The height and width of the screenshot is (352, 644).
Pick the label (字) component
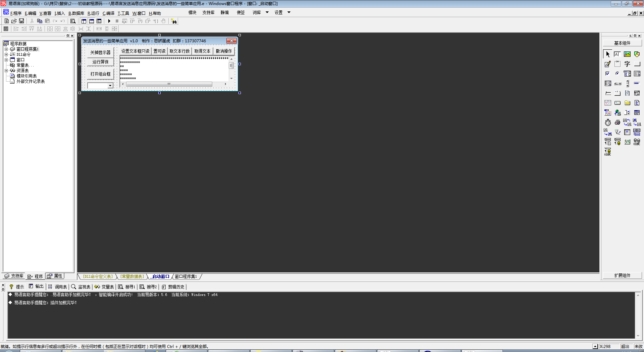coord(627,64)
